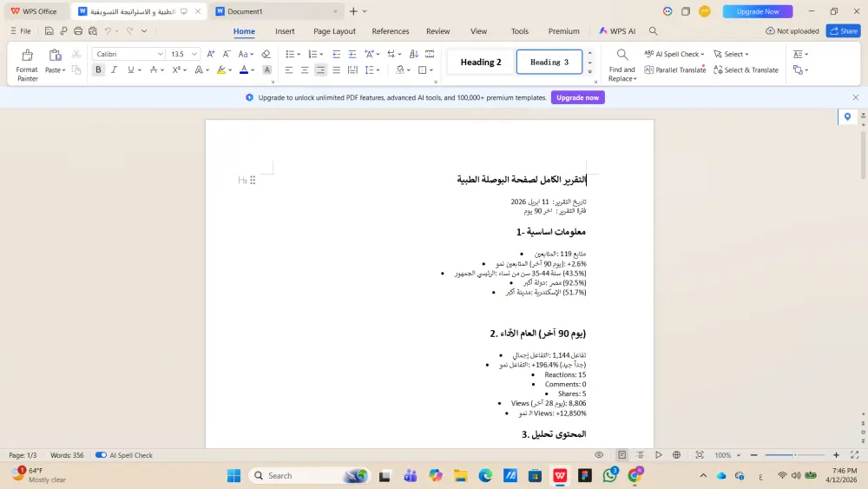Center align the text
This screenshot has width=868, height=489.
pyautogui.click(x=305, y=69)
